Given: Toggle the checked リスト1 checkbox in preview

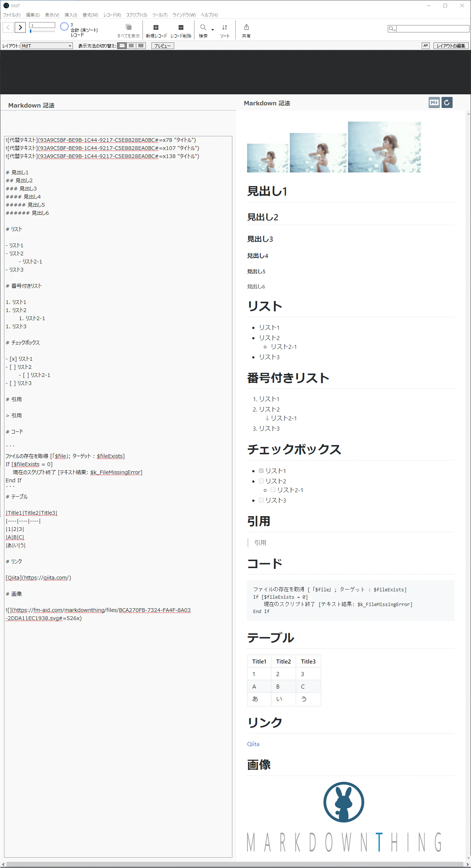Looking at the screenshot, I should pos(261,471).
